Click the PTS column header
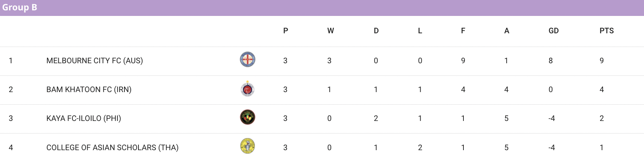Image resolution: width=644 pixels, height=162 pixels. 606,31
